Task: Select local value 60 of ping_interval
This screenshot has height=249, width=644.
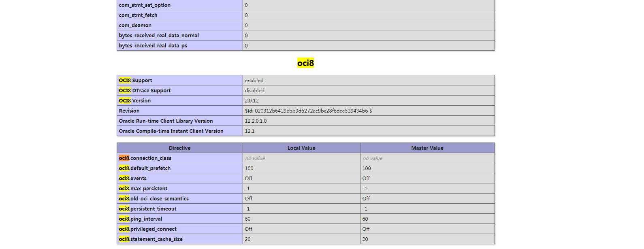Action: click(247, 219)
